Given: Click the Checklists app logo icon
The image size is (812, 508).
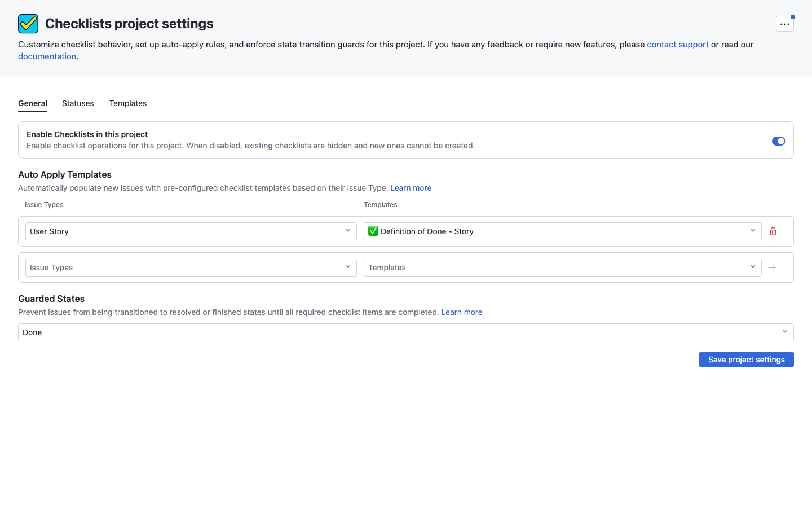Looking at the screenshot, I should pos(28,24).
